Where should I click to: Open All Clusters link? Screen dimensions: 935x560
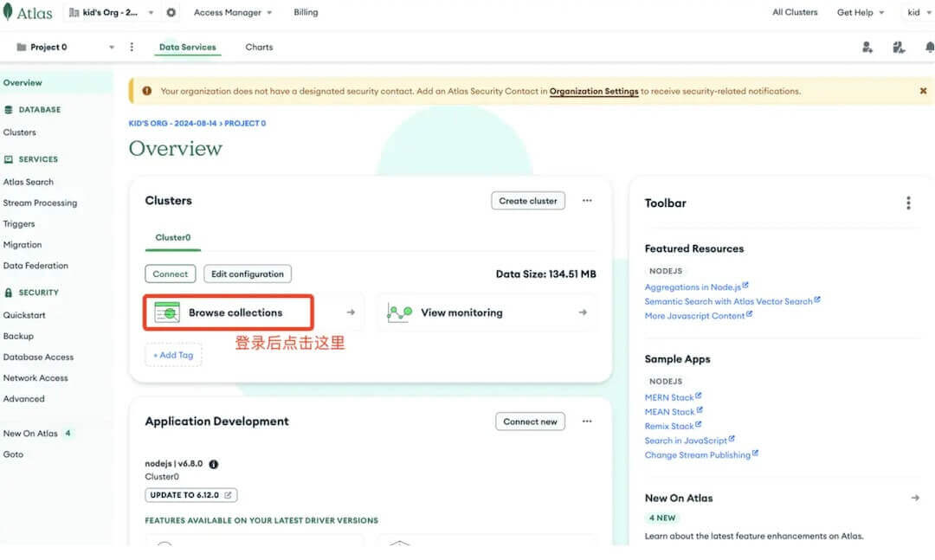coord(795,12)
